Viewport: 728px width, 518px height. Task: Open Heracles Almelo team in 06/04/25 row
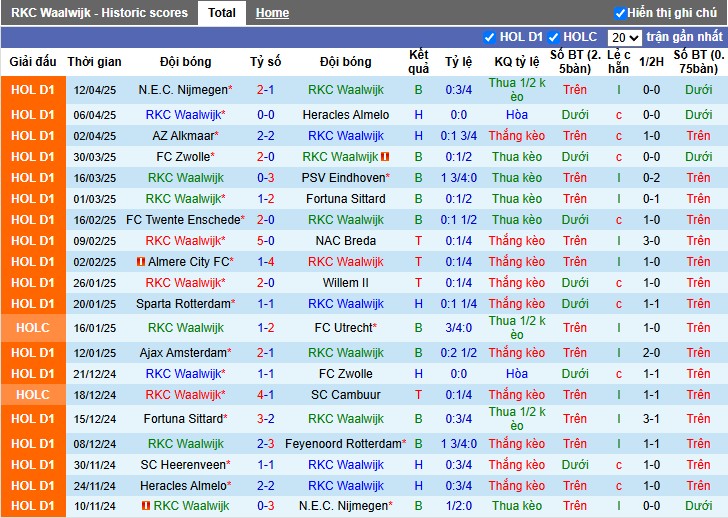345,115
